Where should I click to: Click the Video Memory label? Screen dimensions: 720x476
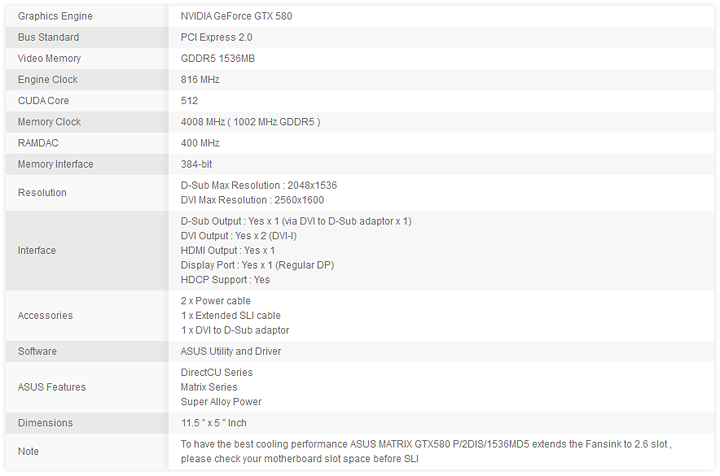49,58
